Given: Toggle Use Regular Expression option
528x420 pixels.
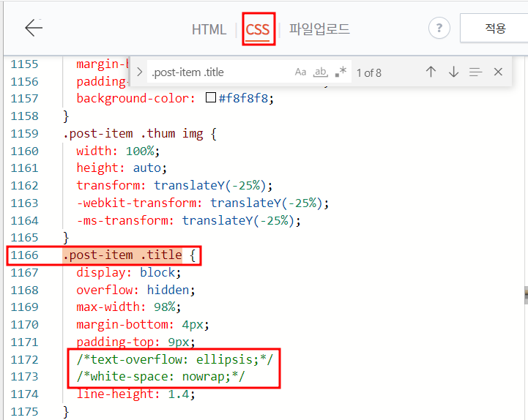Looking at the screenshot, I should click(341, 72).
